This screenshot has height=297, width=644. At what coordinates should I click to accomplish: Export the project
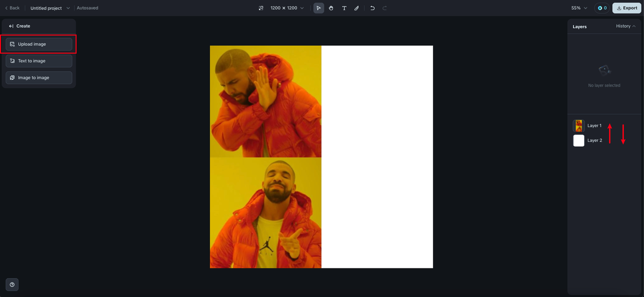tap(626, 8)
